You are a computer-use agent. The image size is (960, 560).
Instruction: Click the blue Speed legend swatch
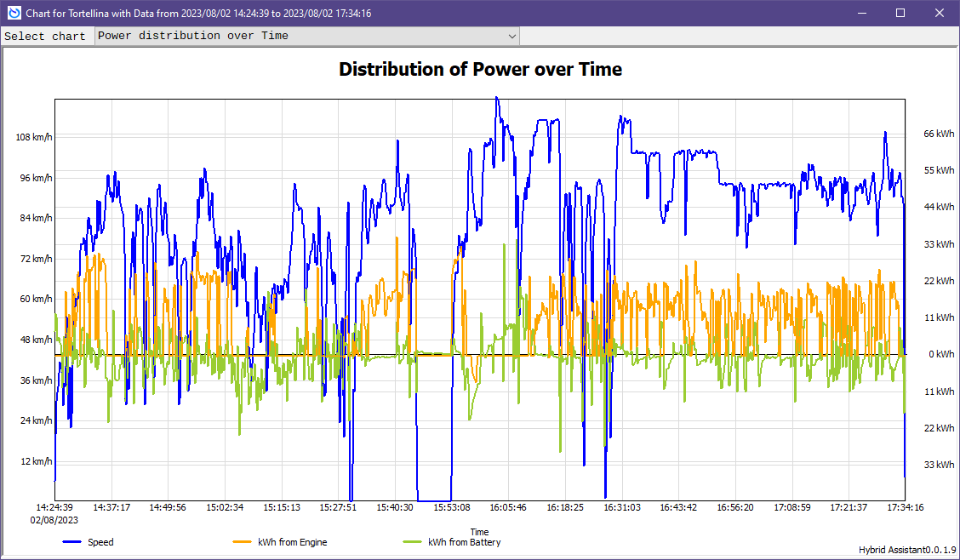72,542
